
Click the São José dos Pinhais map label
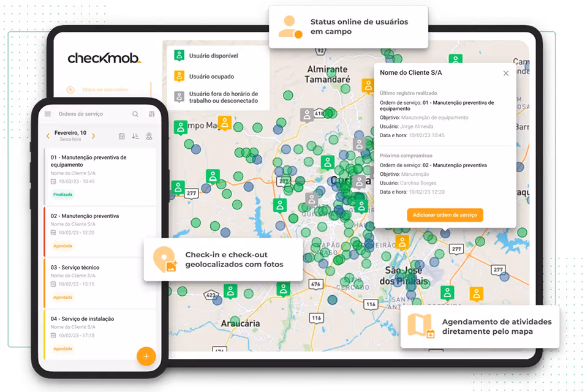[x=404, y=276]
